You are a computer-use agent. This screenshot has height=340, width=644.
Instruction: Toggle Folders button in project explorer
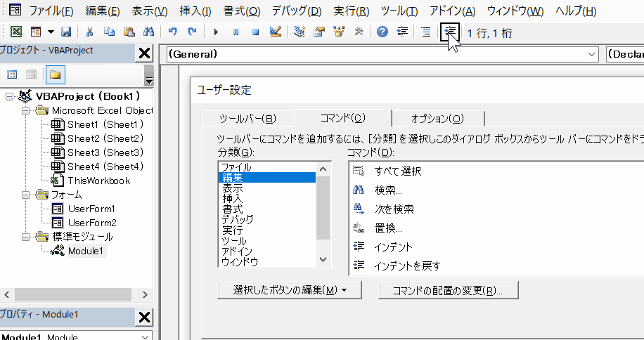55,74
